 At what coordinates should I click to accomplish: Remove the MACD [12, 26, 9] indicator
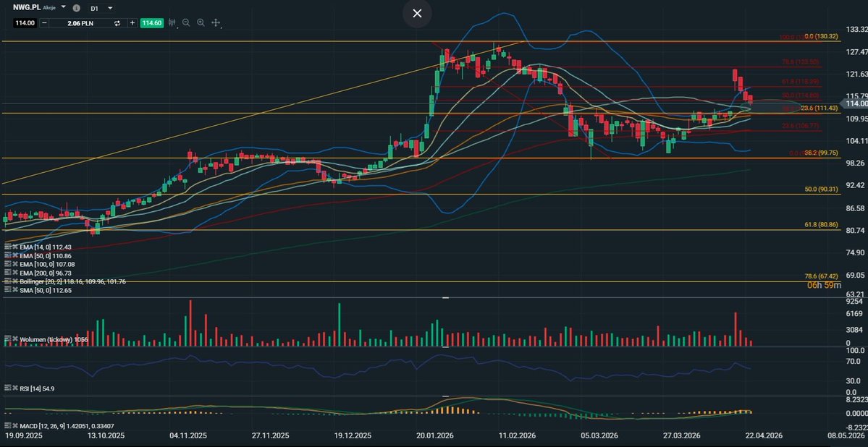[14, 426]
